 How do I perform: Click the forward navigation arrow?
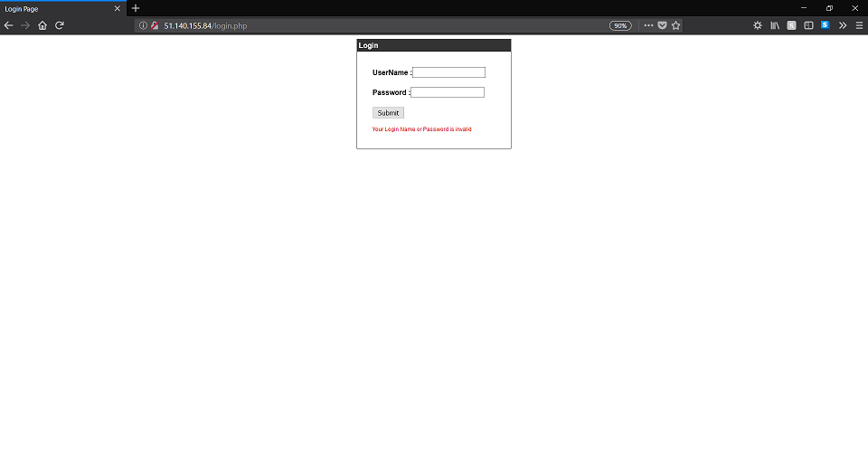[x=25, y=25]
